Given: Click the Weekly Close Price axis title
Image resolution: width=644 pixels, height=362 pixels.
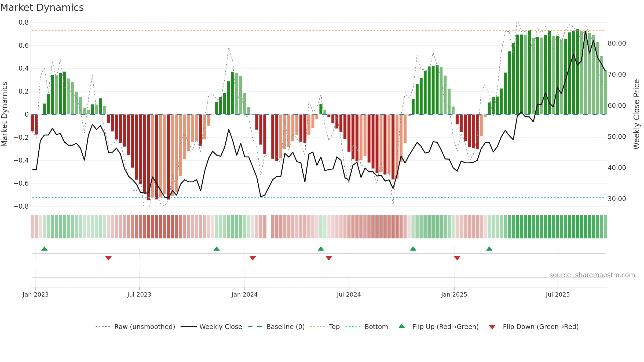Looking at the screenshot, I should (636, 114).
